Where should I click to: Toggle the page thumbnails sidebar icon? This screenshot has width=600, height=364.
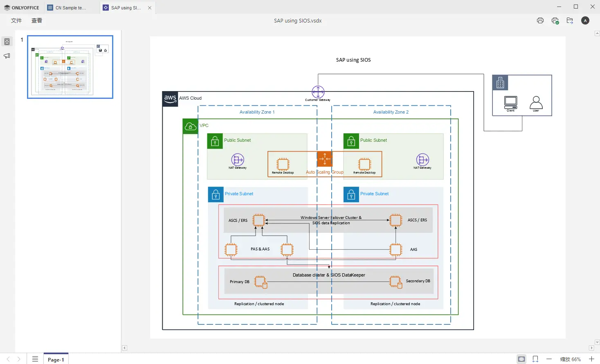click(x=7, y=42)
